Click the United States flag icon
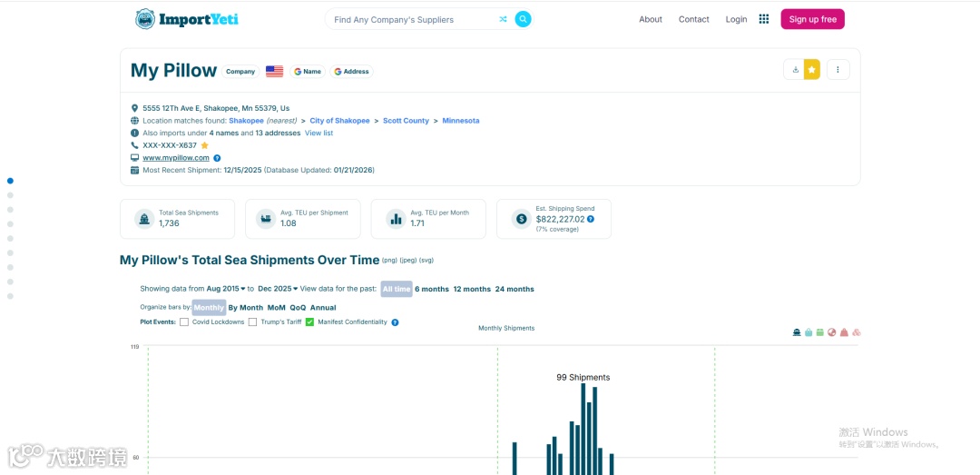This screenshot has width=980, height=475. click(x=274, y=72)
